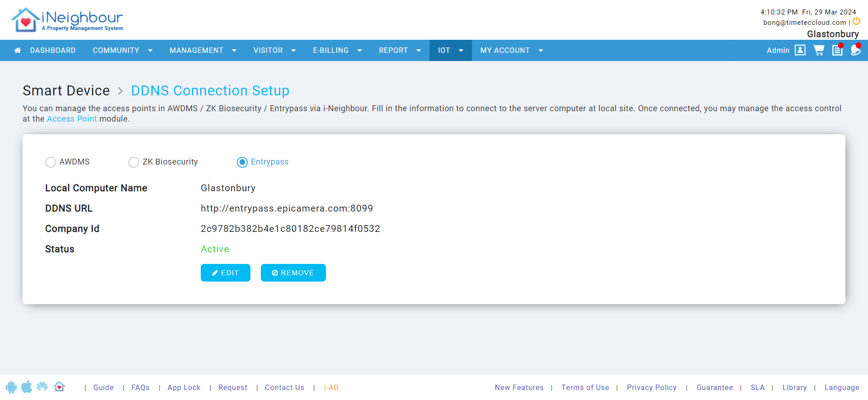
Task: Open the VISITOR menu
Action: coord(268,51)
